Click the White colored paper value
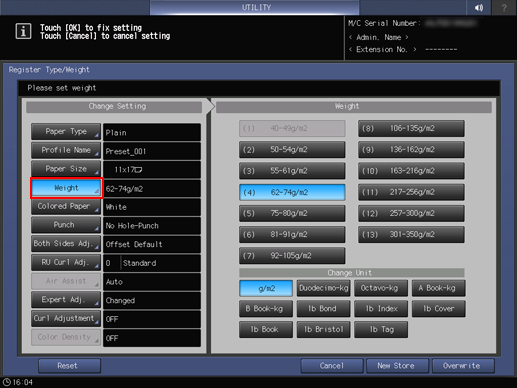517x388 pixels. [x=152, y=207]
